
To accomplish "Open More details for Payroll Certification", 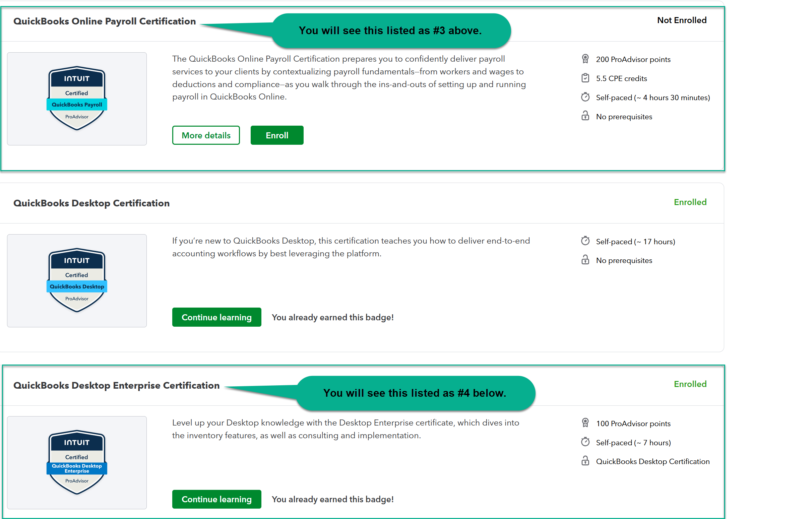I will point(206,135).
